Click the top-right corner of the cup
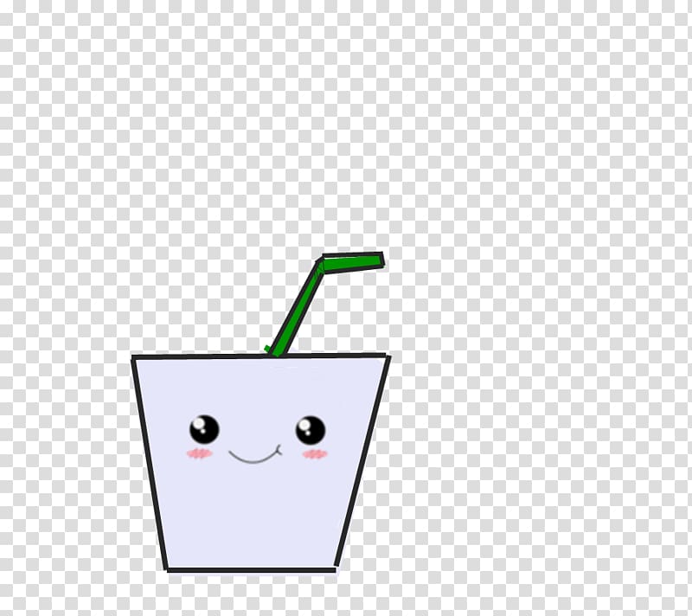 point(386,356)
